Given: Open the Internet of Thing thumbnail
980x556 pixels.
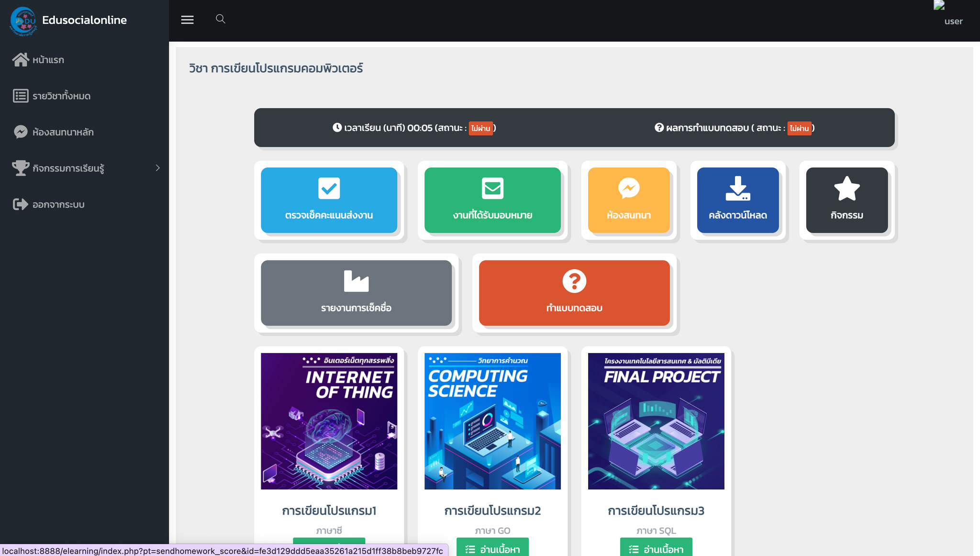Looking at the screenshot, I should click(x=329, y=421).
